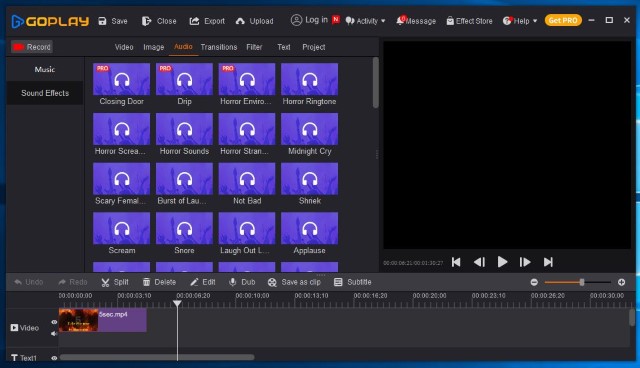Click the Edit pencil tool
Viewport: 640px width, 368px height.
click(x=202, y=282)
